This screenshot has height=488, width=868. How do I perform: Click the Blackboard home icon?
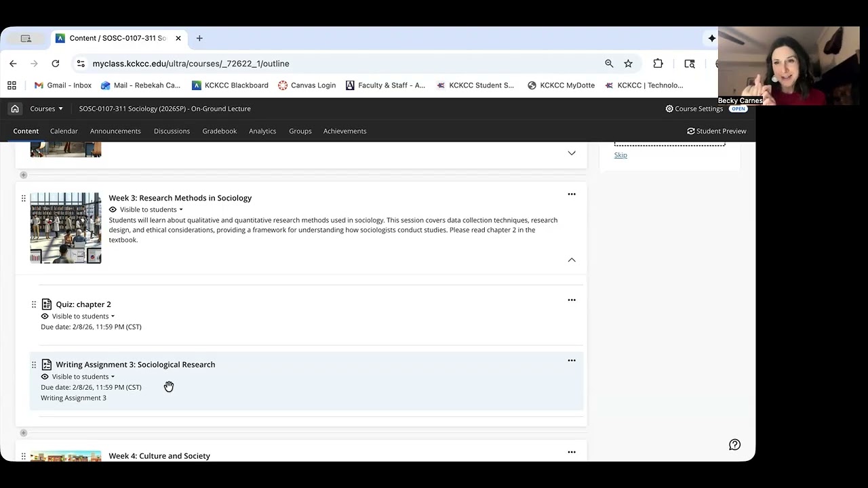coord(15,108)
